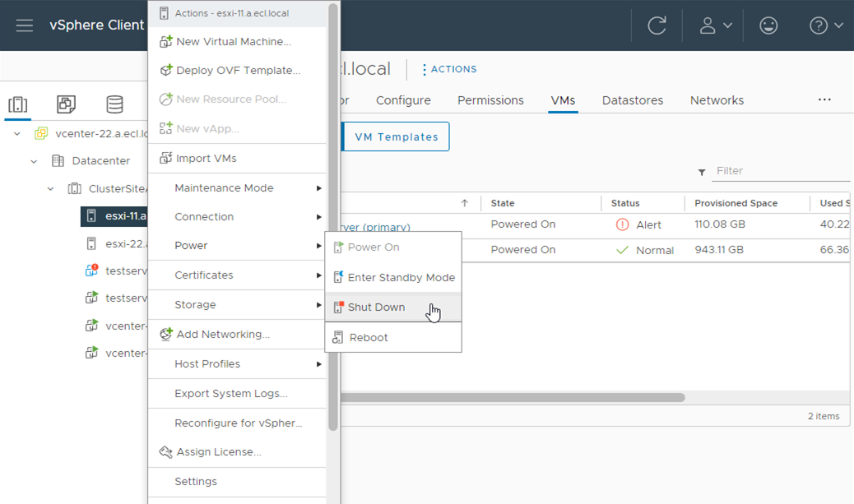Switch to Hosts and Clusters view icon

click(18, 104)
